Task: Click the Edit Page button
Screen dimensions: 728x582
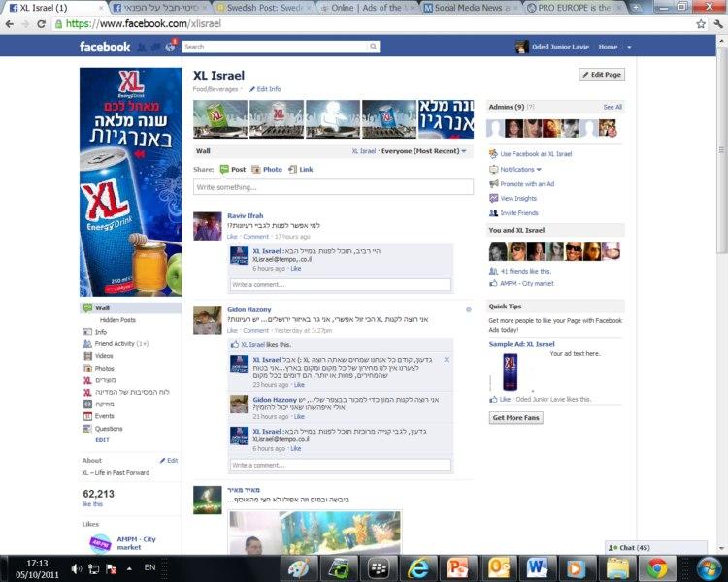Action: tap(602, 75)
